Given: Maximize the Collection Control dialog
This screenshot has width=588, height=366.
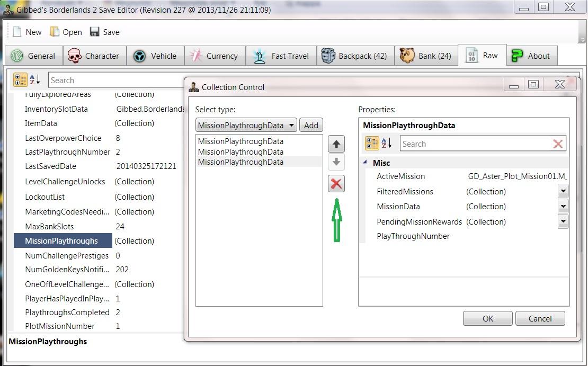Looking at the screenshot, I should 533,84.
